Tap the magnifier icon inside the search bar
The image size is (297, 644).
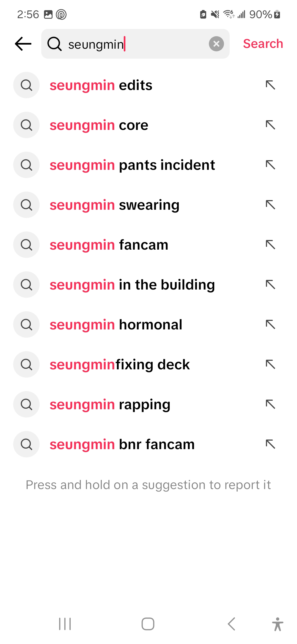(54, 44)
